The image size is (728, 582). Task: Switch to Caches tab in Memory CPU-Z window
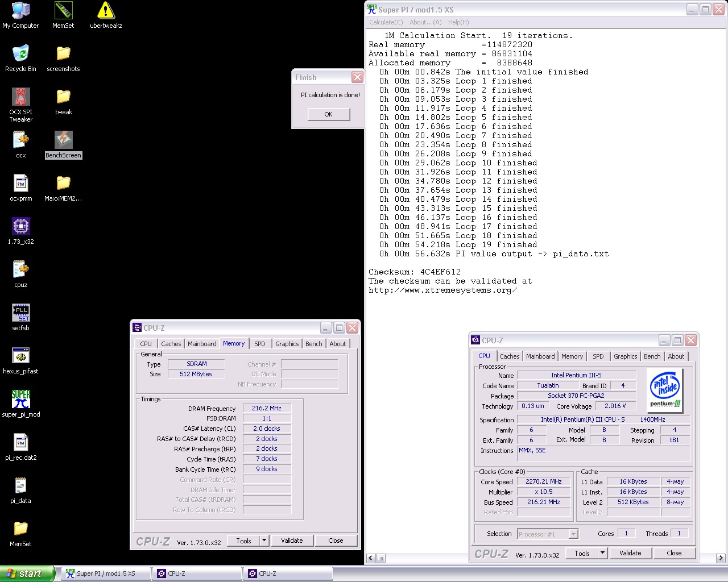pos(171,344)
